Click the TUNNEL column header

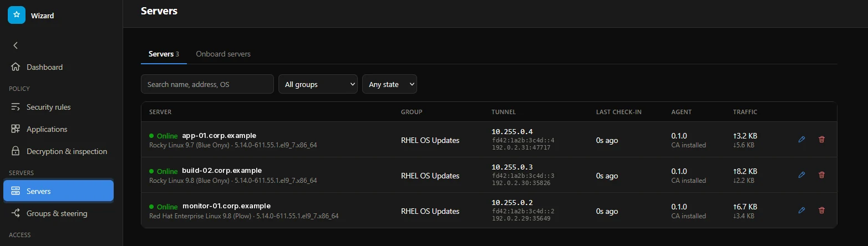point(504,112)
